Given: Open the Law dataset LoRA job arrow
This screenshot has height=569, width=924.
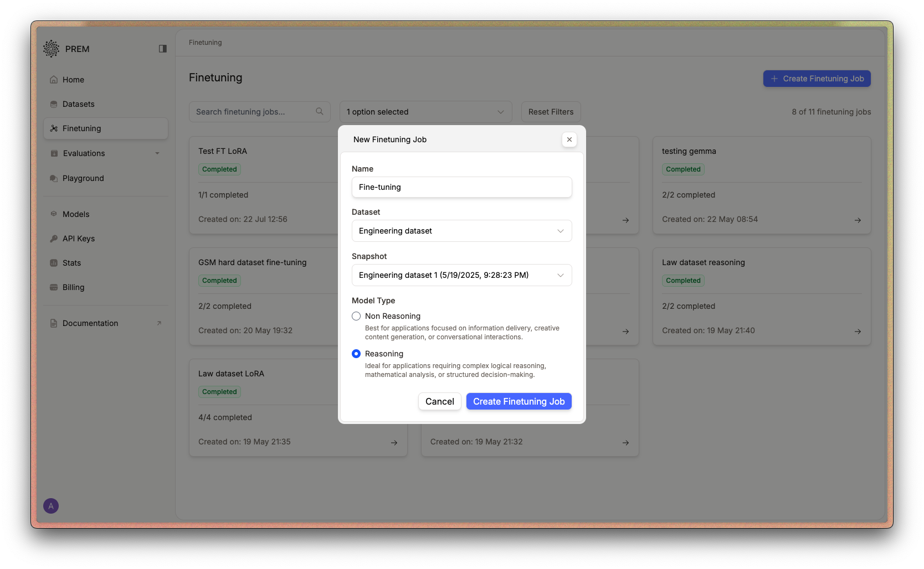Looking at the screenshot, I should [x=394, y=443].
